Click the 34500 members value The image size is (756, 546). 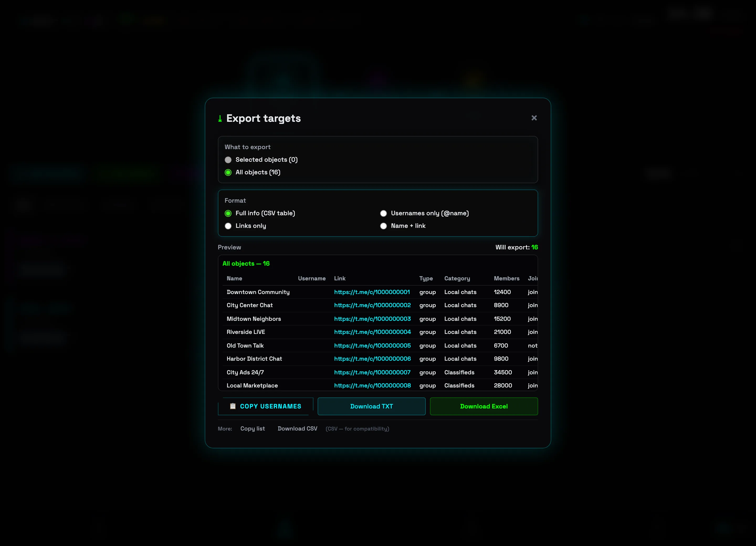(503, 372)
